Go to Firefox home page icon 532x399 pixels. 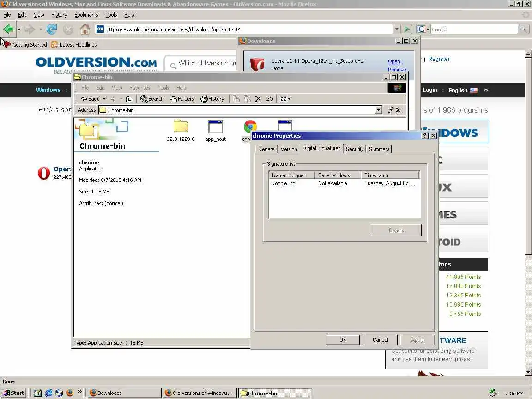pos(85,29)
